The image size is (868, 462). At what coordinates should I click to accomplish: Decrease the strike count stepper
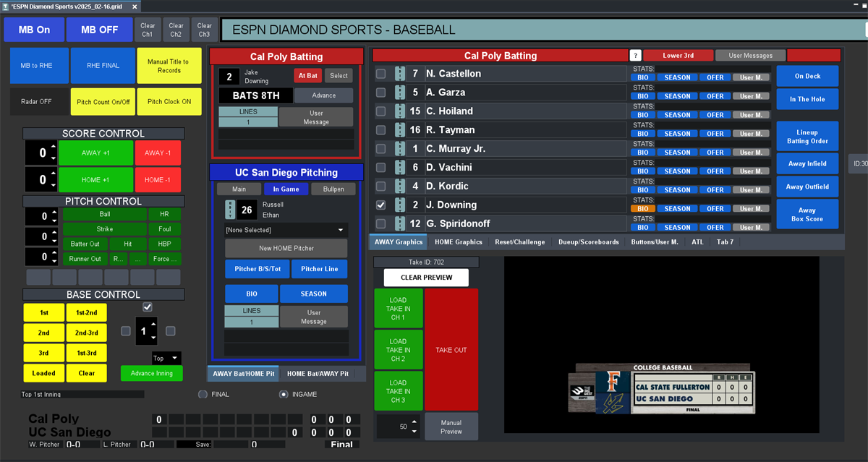tap(53, 241)
